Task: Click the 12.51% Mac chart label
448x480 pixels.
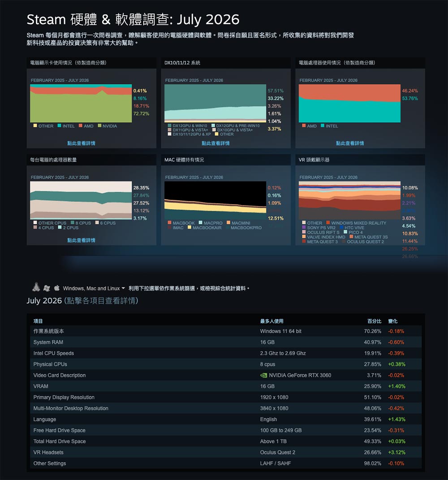Action: point(276,218)
